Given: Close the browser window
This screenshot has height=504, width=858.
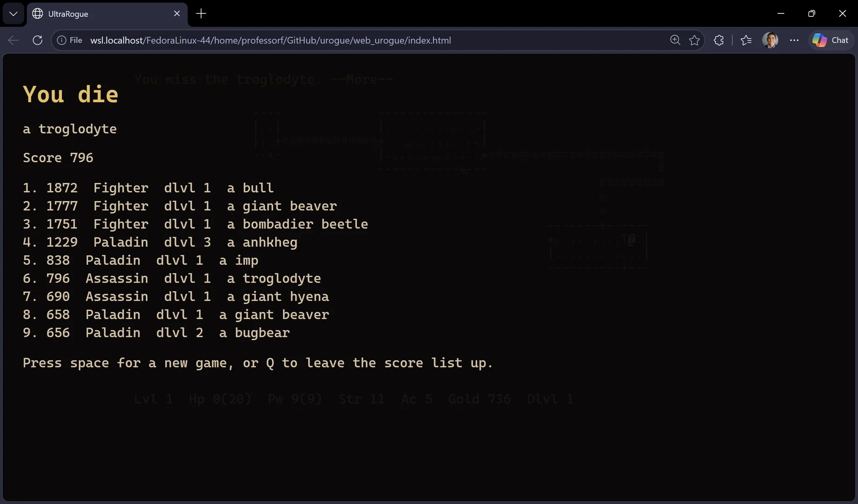Looking at the screenshot, I should click(842, 13).
